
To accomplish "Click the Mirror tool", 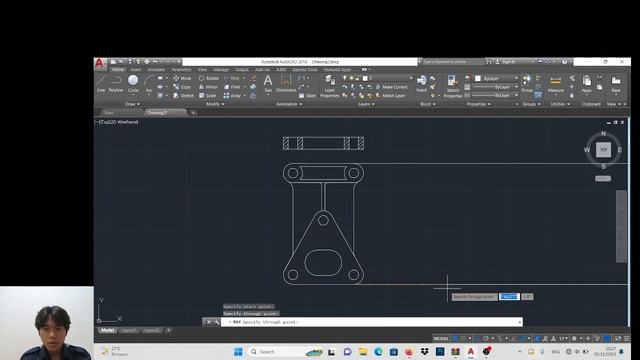I will pos(208,87).
